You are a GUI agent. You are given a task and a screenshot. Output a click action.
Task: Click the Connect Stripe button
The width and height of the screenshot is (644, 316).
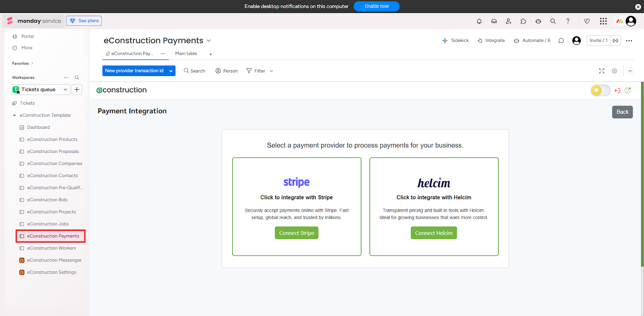pos(297,233)
